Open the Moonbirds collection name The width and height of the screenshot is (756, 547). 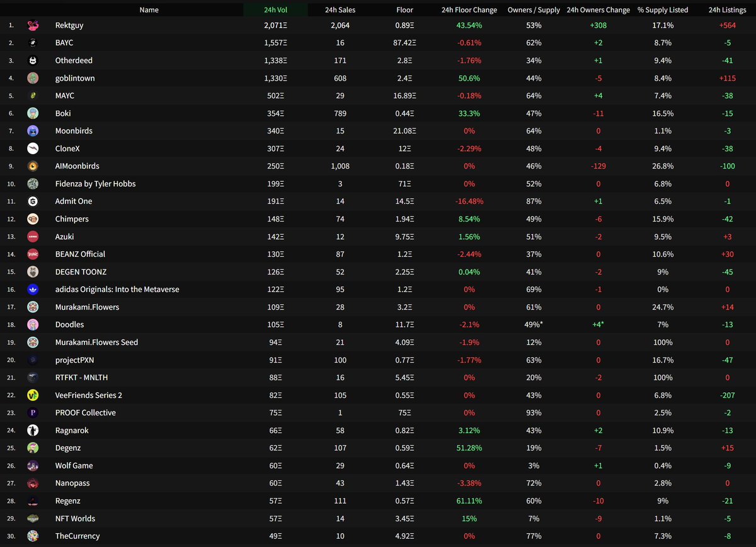(x=74, y=131)
